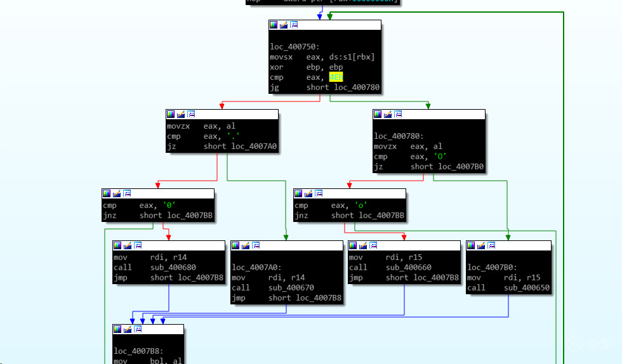
Task: Click color icon on the call sub_400680 block
Action: [117, 245]
